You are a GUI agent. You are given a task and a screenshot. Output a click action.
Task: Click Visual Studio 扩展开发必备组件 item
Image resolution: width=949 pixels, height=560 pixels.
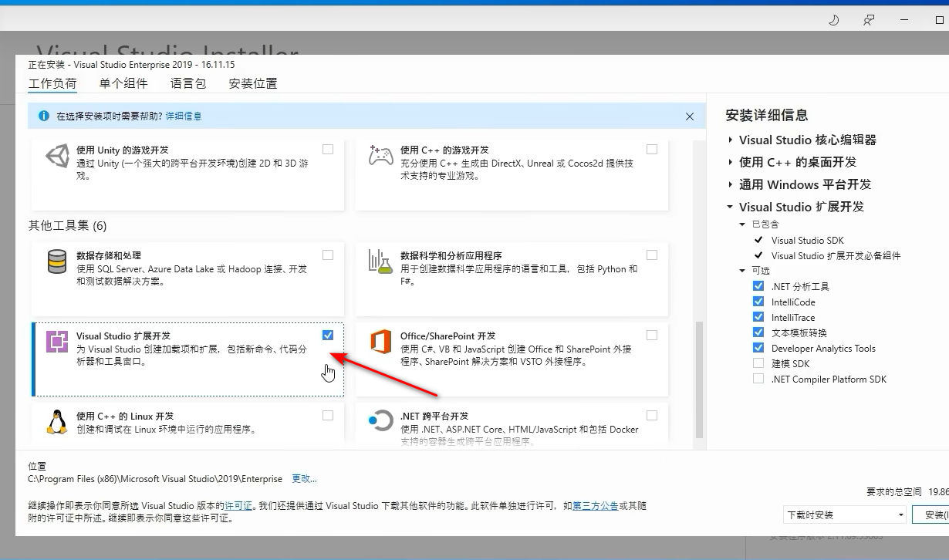click(836, 255)
